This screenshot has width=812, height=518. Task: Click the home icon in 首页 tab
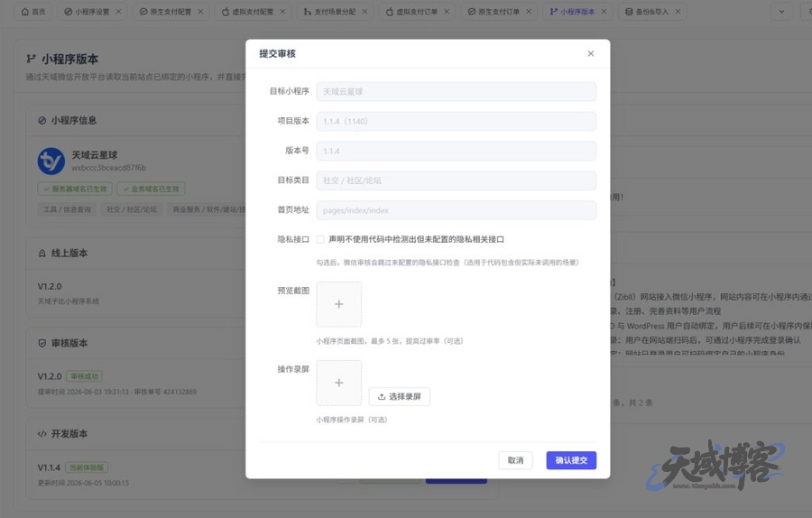click(24, 12)
